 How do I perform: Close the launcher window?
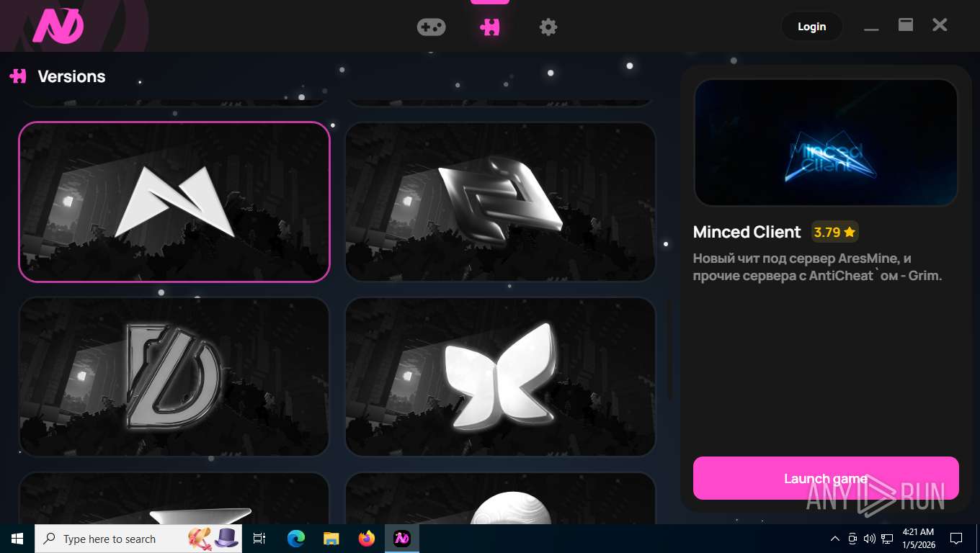click(x=940, y=25)
